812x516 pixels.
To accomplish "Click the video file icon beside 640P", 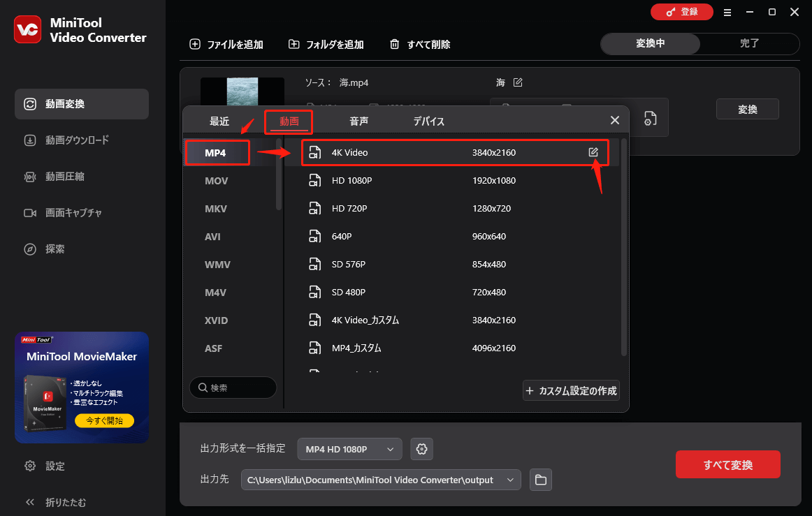I will click(315, 236).
